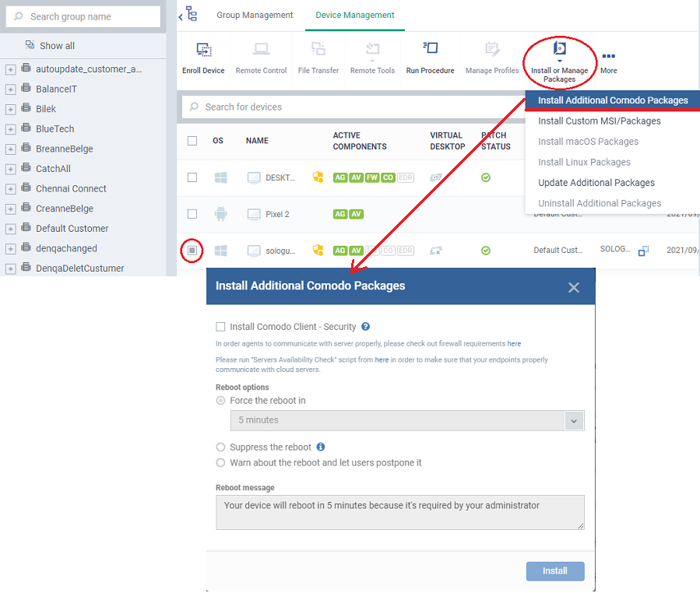The height and width of the screenshot is (593, 700).
Task: Open the 5 minutes reboot time dropdown
Action: coord(575,420)
